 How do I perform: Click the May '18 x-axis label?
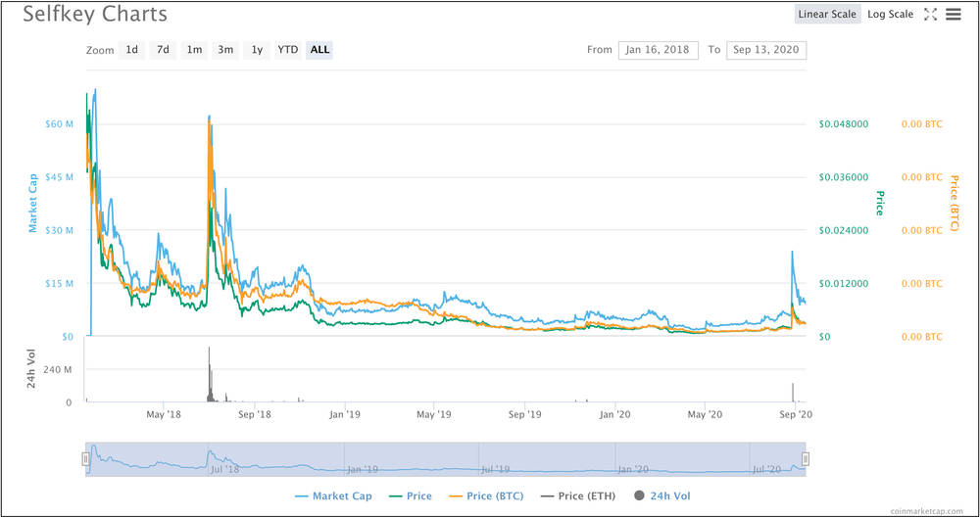tap(163, 413)
